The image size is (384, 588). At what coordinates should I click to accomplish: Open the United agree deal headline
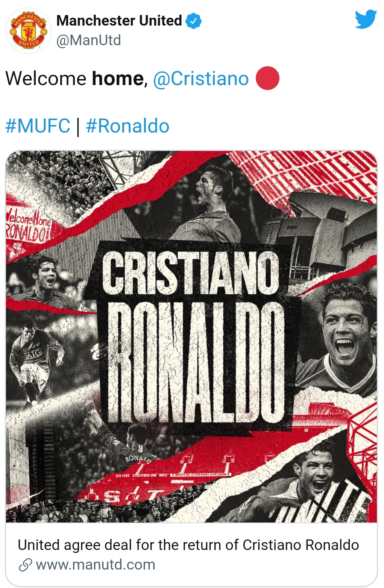click(x=188, y=545)
